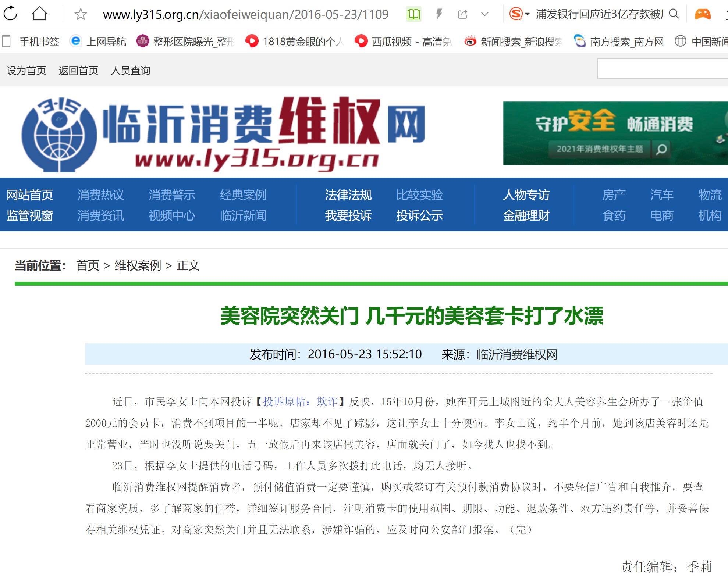This screenshot has height=579, width=728.
Task: Open the Sogou search engine selector
Action: tap(519, 14)
